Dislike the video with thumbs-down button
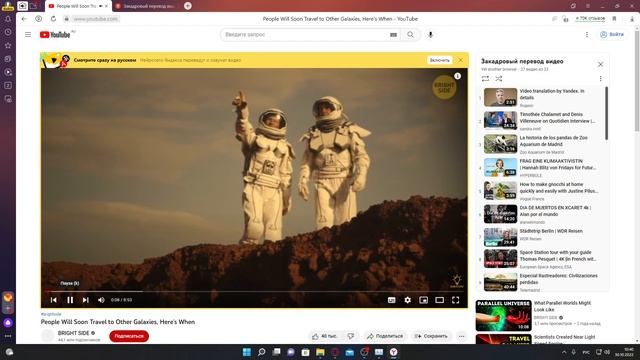The width and height of the screenshot is (640, 360). 351,336
